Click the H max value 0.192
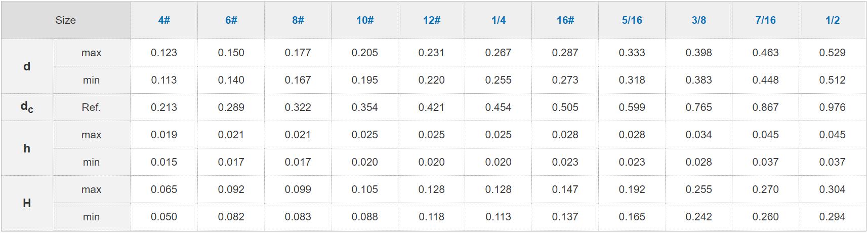 click(x=632, y=189)
